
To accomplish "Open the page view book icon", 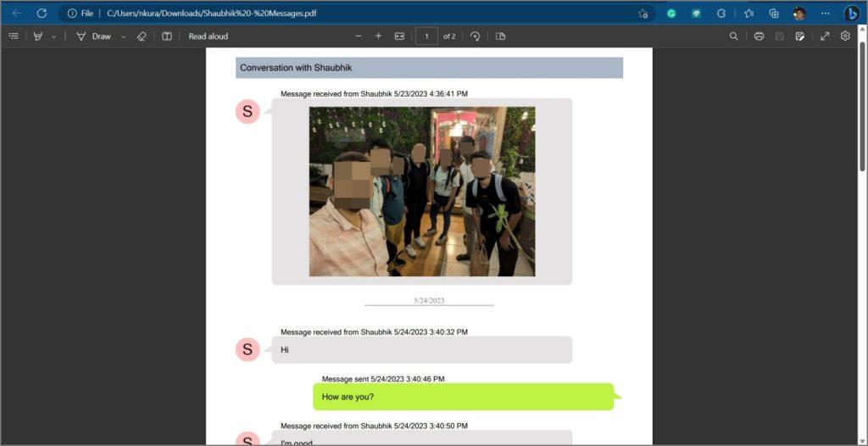I will [x=167, y=36].
